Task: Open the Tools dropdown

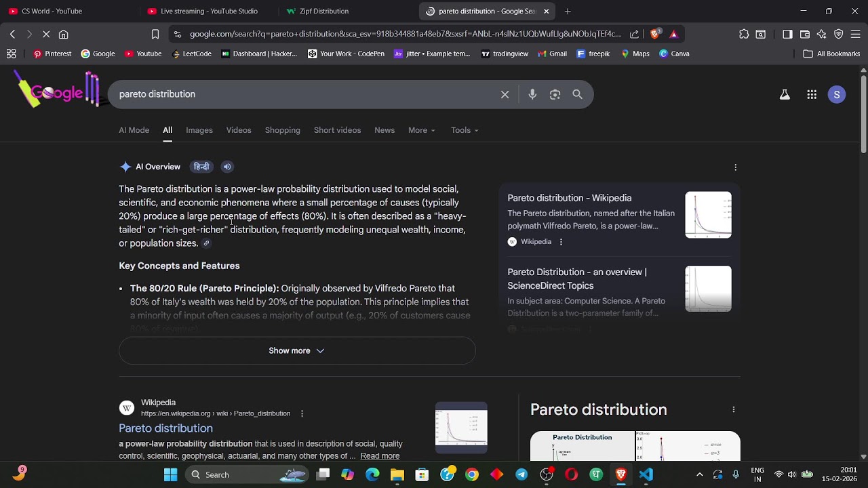Action: (x=465, y=130)
